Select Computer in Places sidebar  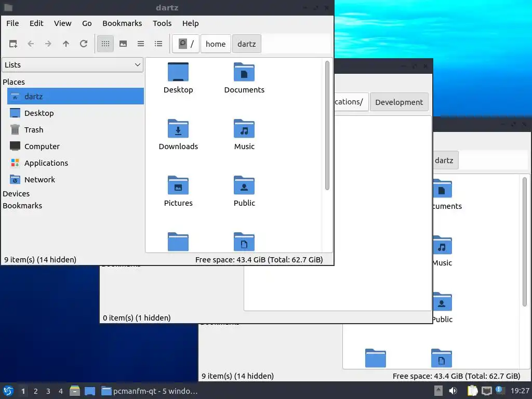coord(75,146)
